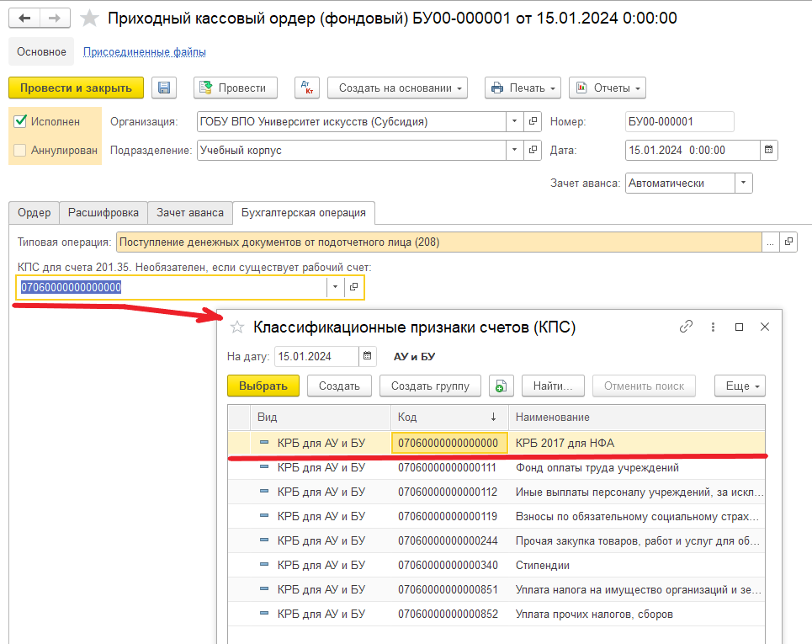
Task: Click the Провести и закрыть button
Action: click(76, 88)
